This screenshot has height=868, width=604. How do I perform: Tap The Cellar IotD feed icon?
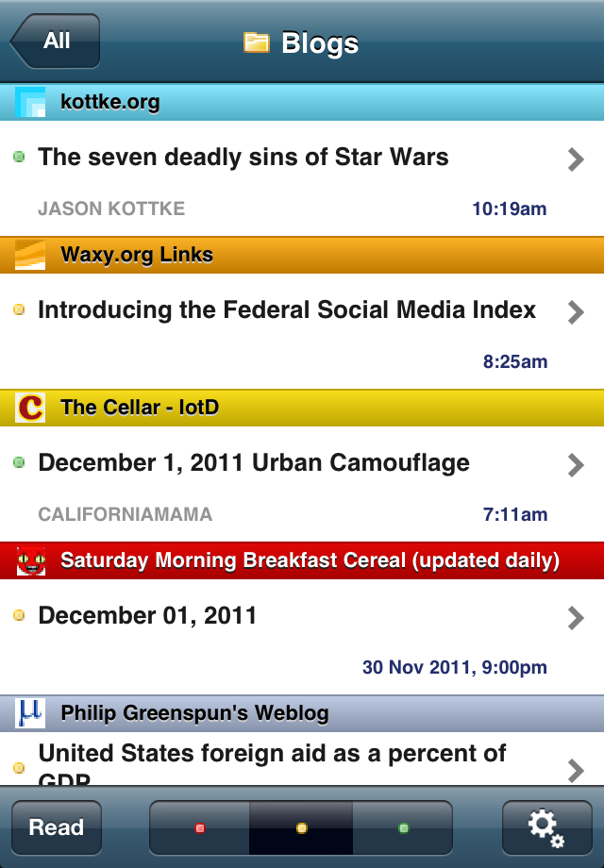point(30,408)
